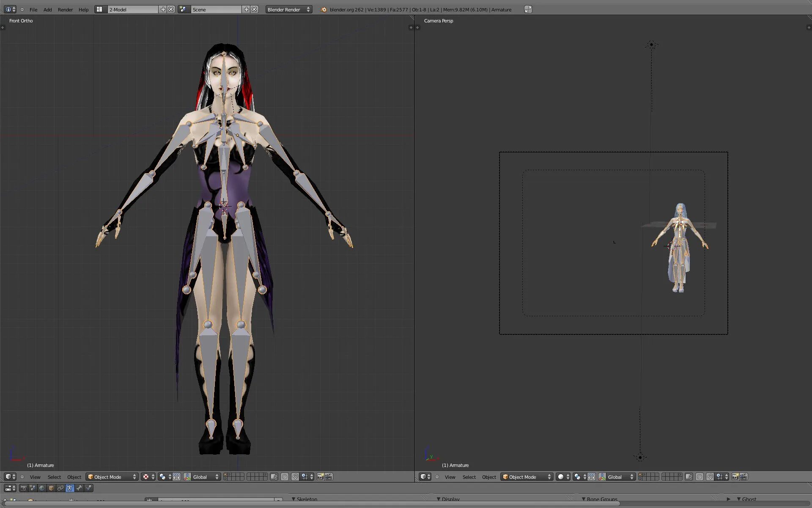Open the Object constraints chain tab
Image resolution: width=812 pixels, height=508 pixels.
coord(60,488)
